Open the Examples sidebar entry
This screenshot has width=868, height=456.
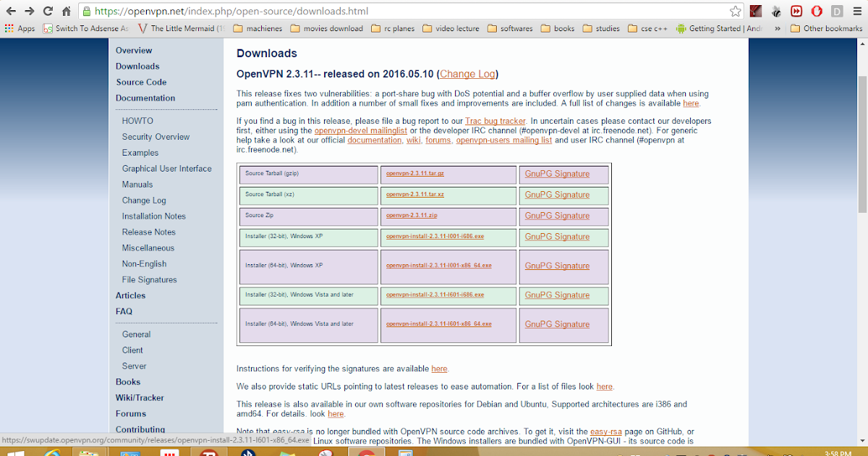pos(140,153)
